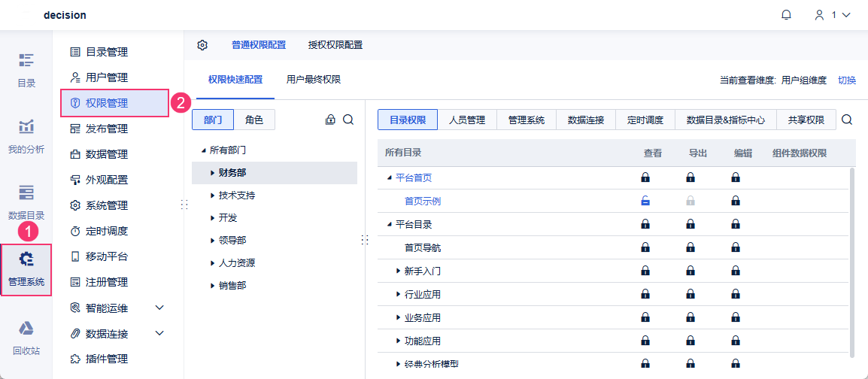Expand the 行业应用 directory row
This screenshot has width=868, height=379.
click(x=399, y=295)
